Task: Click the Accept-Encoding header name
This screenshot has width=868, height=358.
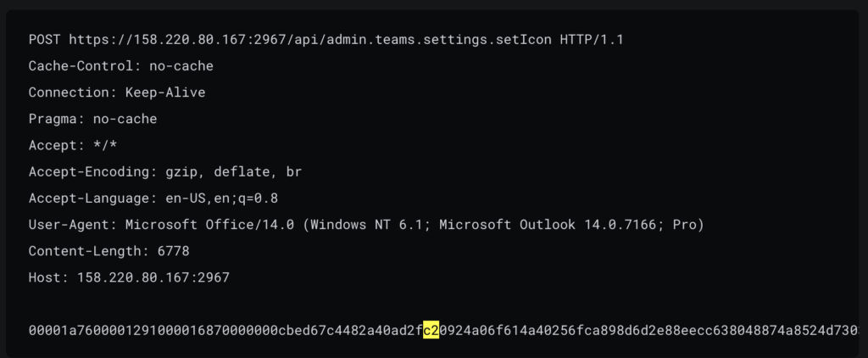Action: pyautogui.click(x=89, y=172)
